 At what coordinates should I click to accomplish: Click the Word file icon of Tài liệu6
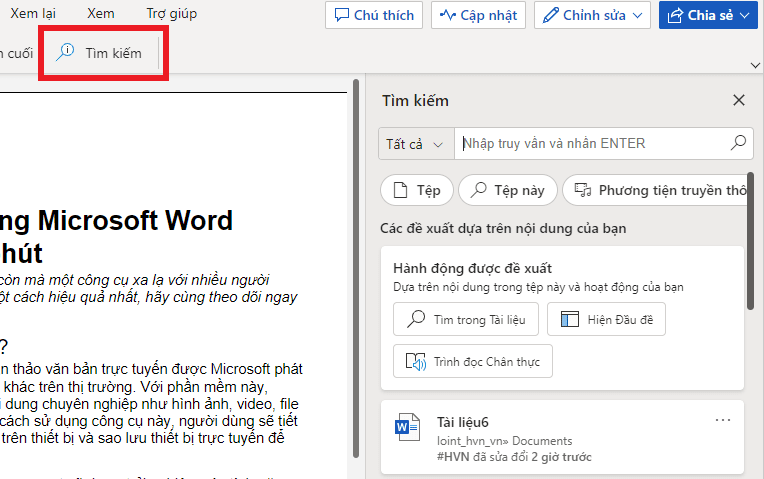click(x=407, y=427)
